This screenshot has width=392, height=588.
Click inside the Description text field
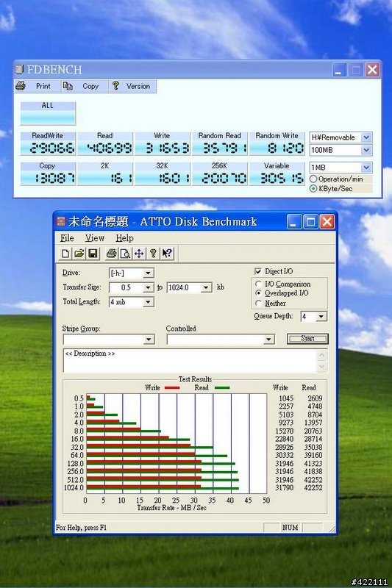pos(190,361)
